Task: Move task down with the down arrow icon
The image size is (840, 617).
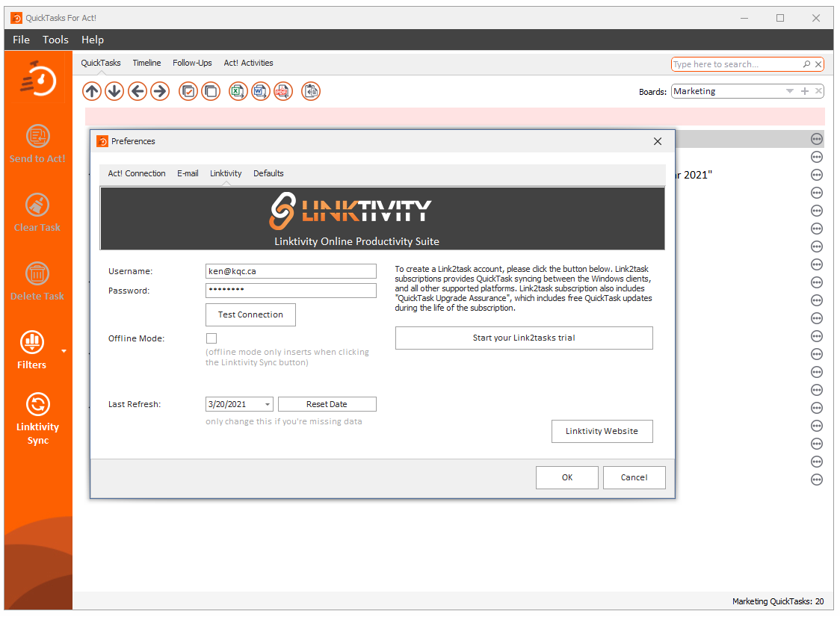Action: pos(114,92)
